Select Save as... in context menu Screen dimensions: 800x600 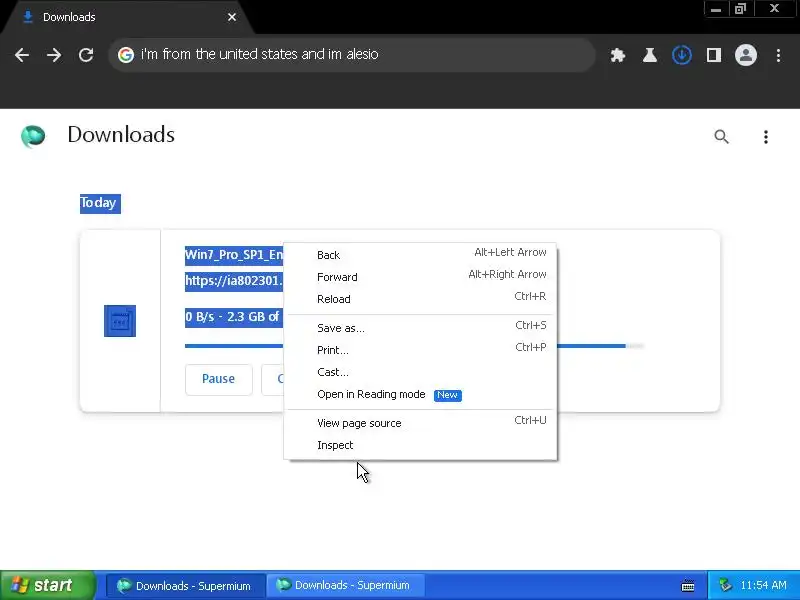click(x=420, y=328)
